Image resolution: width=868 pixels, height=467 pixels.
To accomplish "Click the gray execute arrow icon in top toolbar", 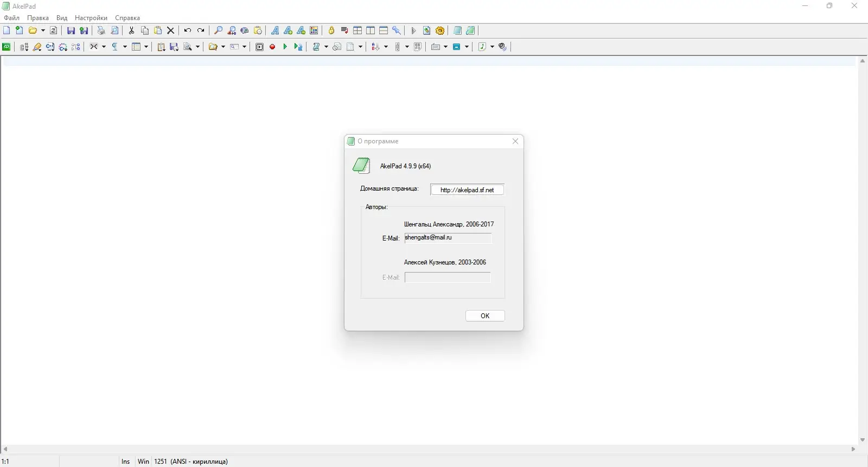I will (414, 30).
